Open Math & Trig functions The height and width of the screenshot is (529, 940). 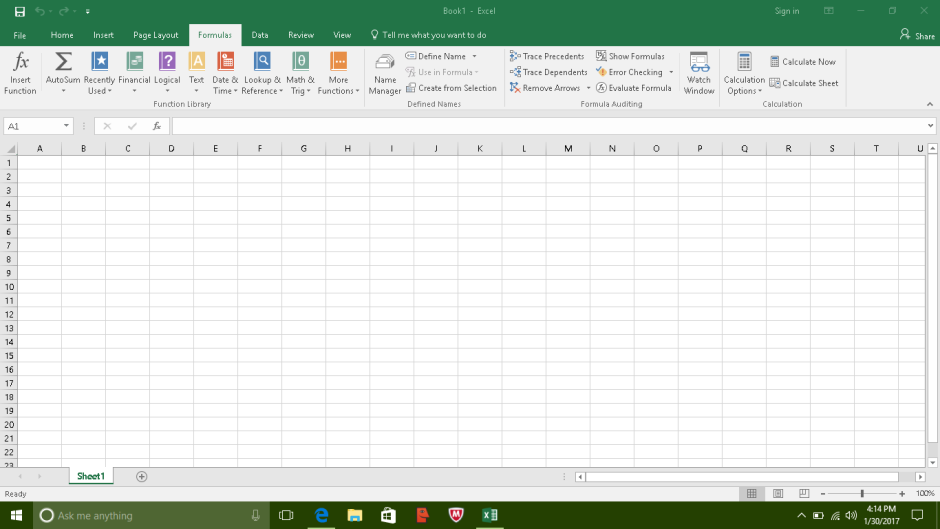pos(300,73)
